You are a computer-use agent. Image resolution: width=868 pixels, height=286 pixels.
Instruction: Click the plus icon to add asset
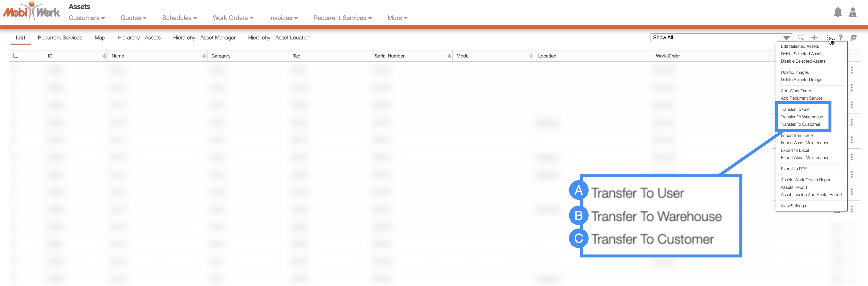[814, 38]
